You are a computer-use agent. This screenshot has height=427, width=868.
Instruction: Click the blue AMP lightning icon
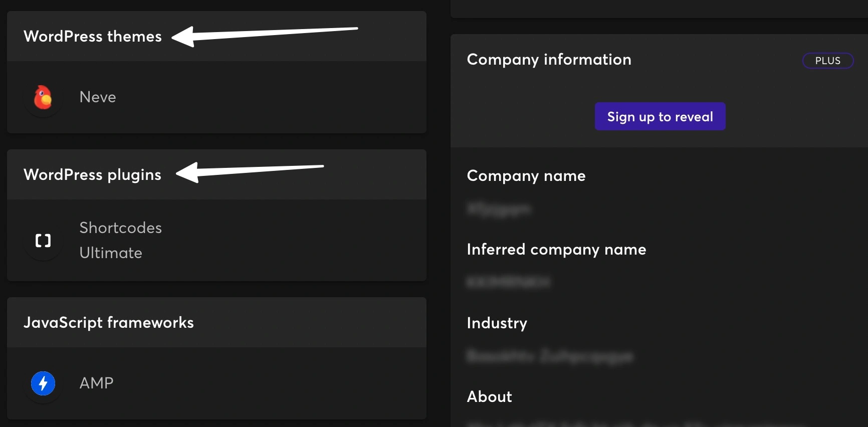[43, 383]
